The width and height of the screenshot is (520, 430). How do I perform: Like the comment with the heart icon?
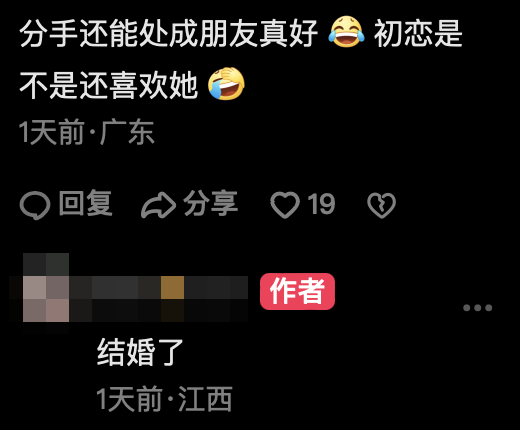pyautogui.click(x=285, y=205)
